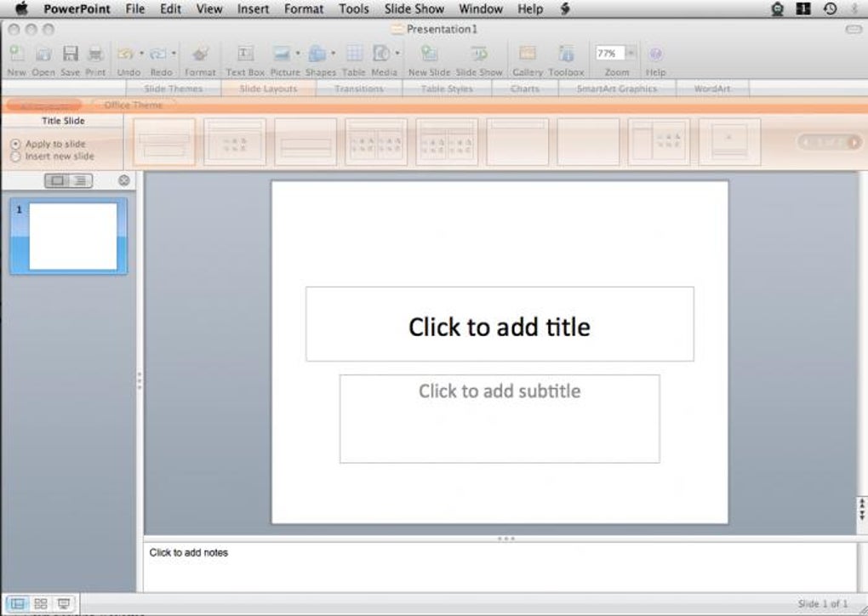Image resolution: width=868 pixels, height=616 pixels.
Task: Show slides thumbnail view in side pane
Action: point(57,180)
